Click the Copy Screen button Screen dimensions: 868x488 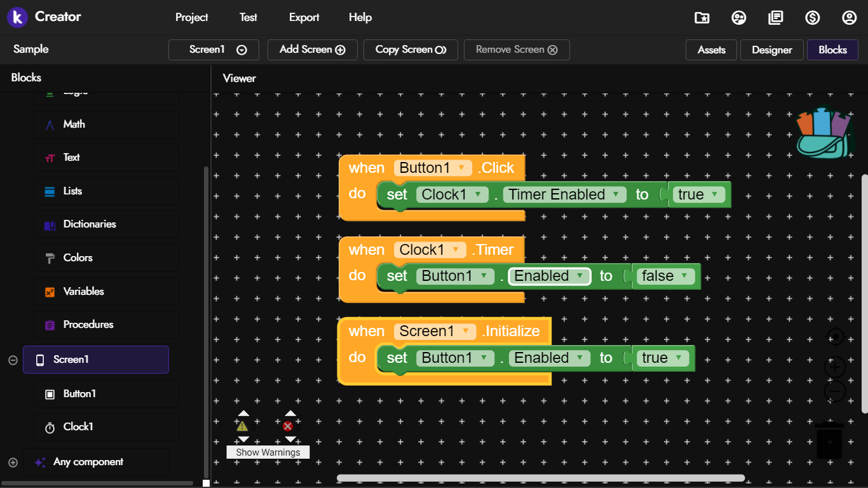(410, 50)
